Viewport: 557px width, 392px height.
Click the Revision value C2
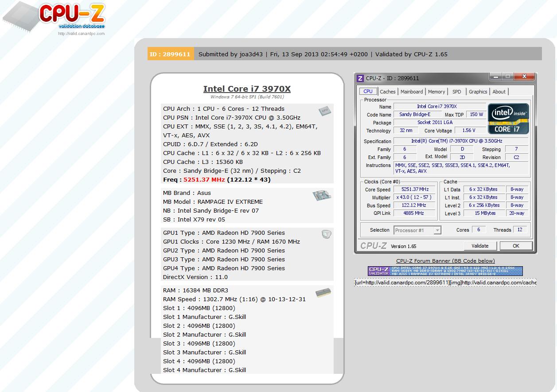click(x=516, y=157)
